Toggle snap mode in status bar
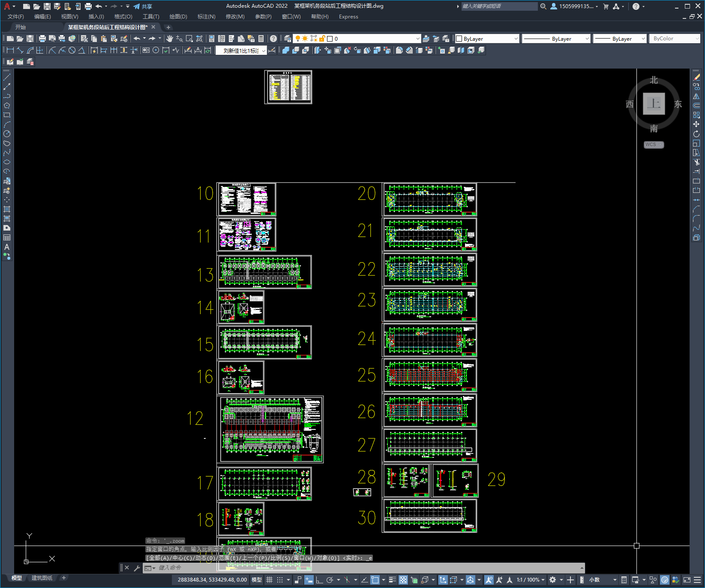The width and height of the screenshot is (705, 588). 280,580
